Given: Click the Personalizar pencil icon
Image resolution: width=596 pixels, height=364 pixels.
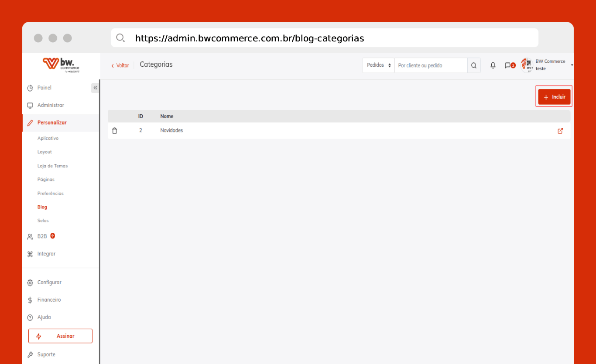Looking at the screenshot, I should [30, 123].
